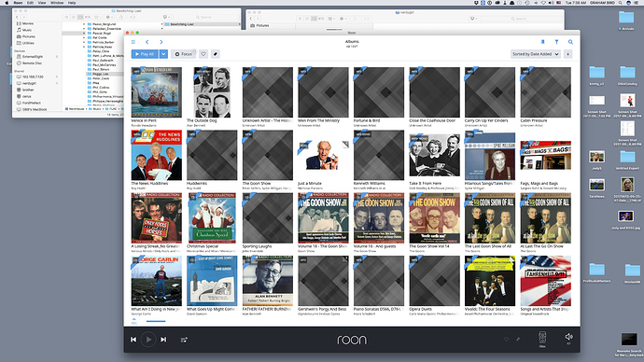The height and width of the screenshot is (362, 644).
Task: Open the volume speaker control
Action: tap(568, 337)
